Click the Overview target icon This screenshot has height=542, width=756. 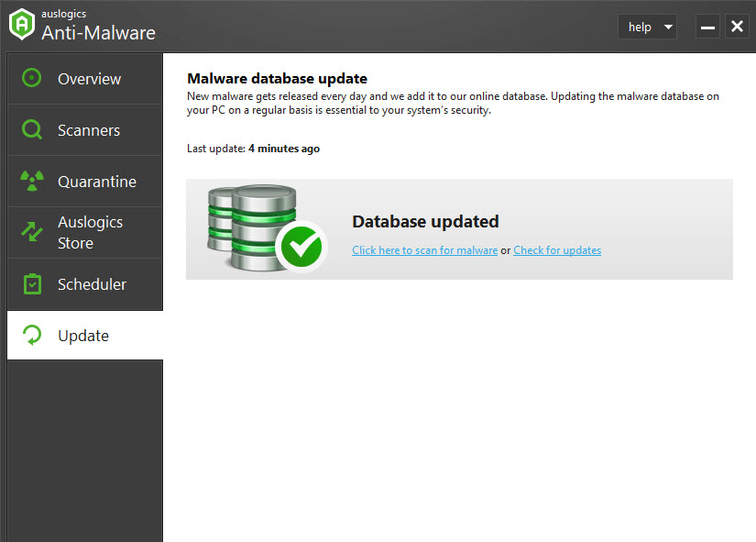(x=32, y=78)
